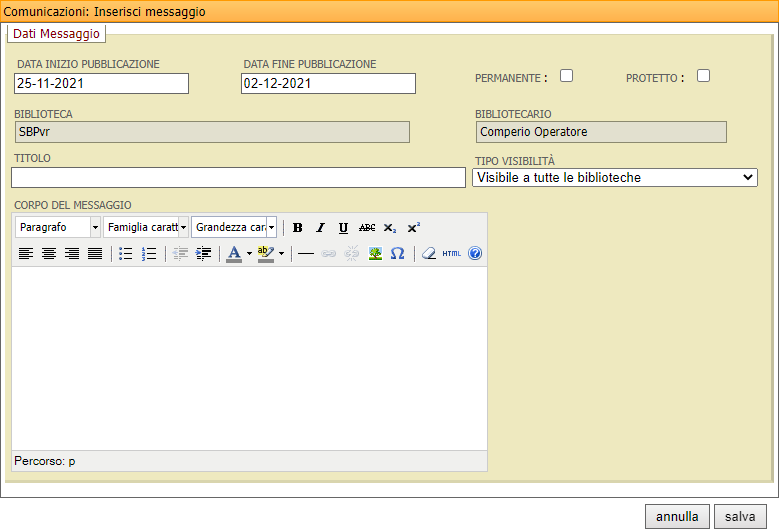The image size is (779, 532).
Task: Open the Tipo Visibilità dropdown
Action: (614, 177)
